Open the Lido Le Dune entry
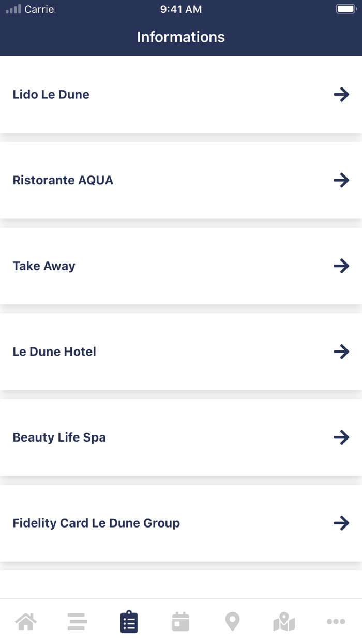This screenshot has height=644, width=362. click(x=51, y=94)
